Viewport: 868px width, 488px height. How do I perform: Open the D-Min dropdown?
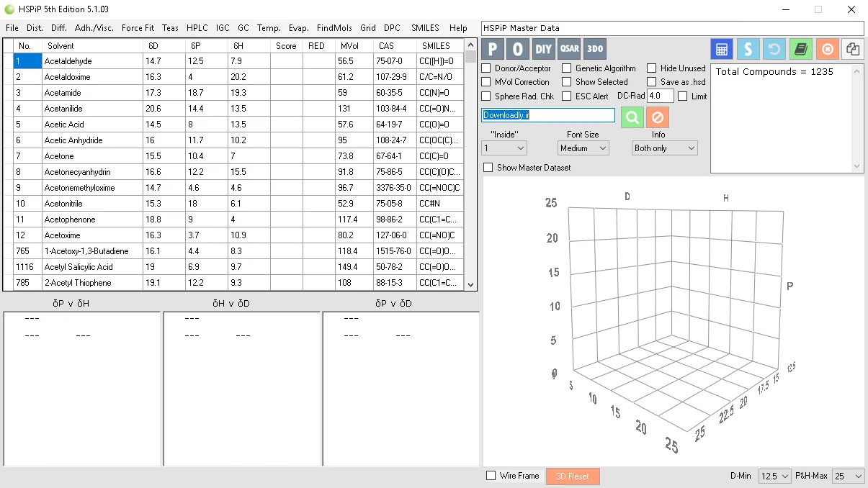tap(775, 476)
